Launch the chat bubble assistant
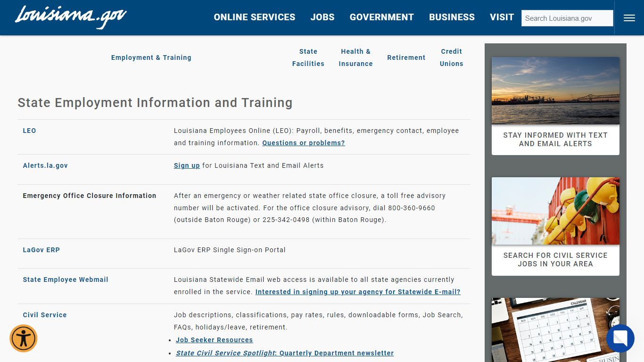The height and width of the screenshot is (362, 644). [620, 338]
